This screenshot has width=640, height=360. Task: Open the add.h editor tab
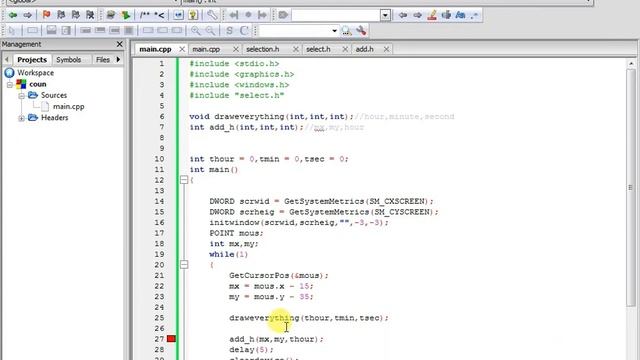[364, 49]
